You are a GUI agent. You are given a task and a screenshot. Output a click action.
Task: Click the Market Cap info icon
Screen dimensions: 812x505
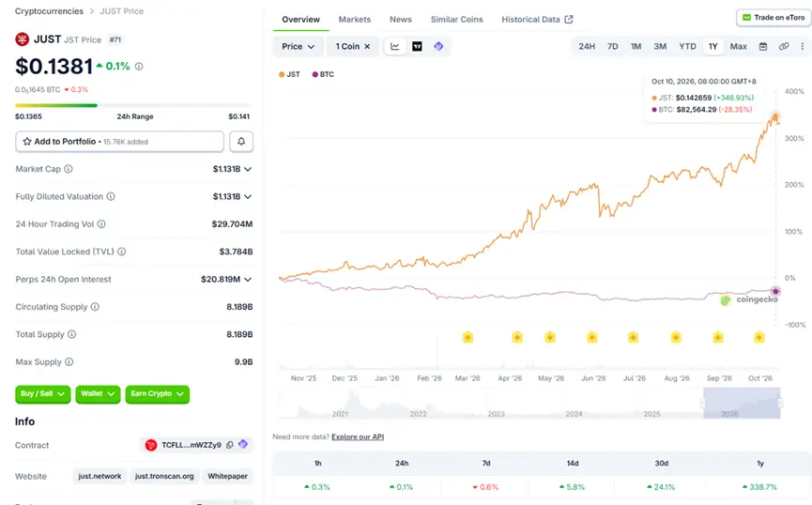pyautogui.click(x=69, y=169)
